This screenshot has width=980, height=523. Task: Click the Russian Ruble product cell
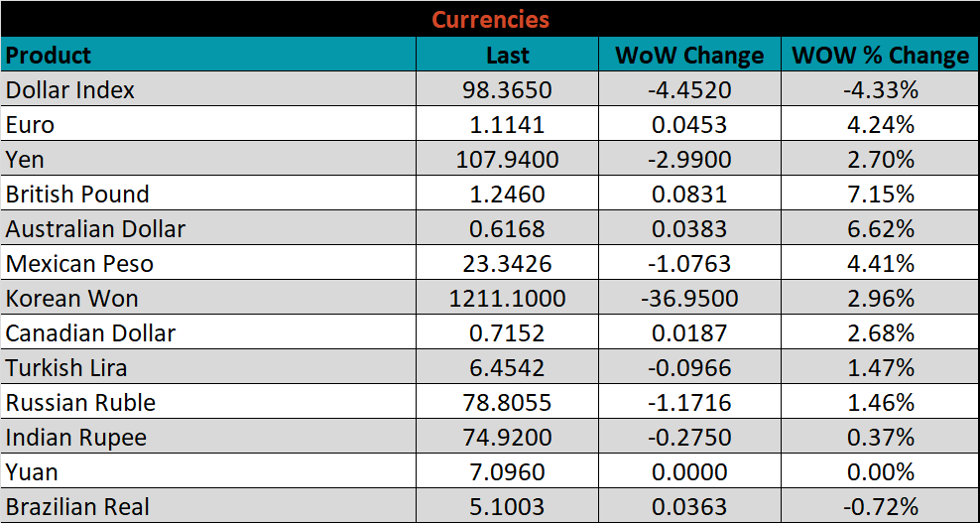pos(80,403)
